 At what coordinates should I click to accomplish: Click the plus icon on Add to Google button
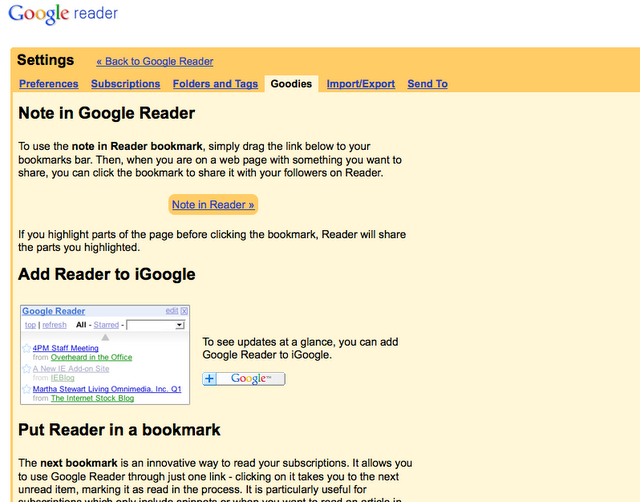209,379
